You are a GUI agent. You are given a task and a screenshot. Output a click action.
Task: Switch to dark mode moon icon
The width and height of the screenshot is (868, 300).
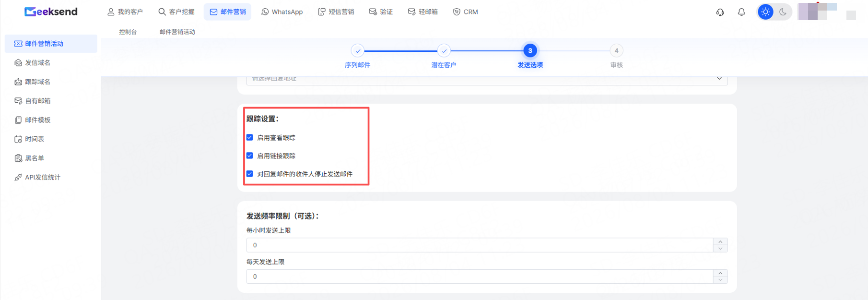coord(783,12)
